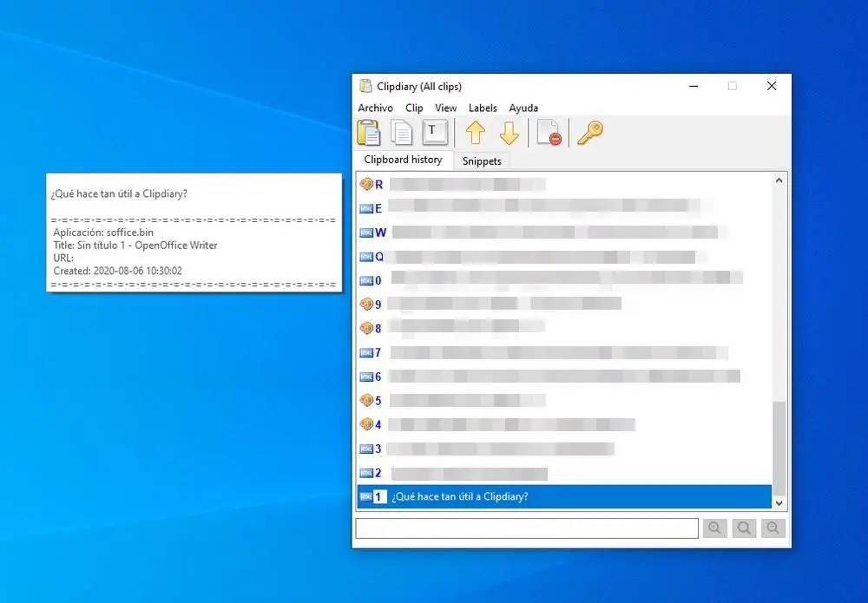Select clip row labeled 4
868x603 pixels.
[564, 424]
